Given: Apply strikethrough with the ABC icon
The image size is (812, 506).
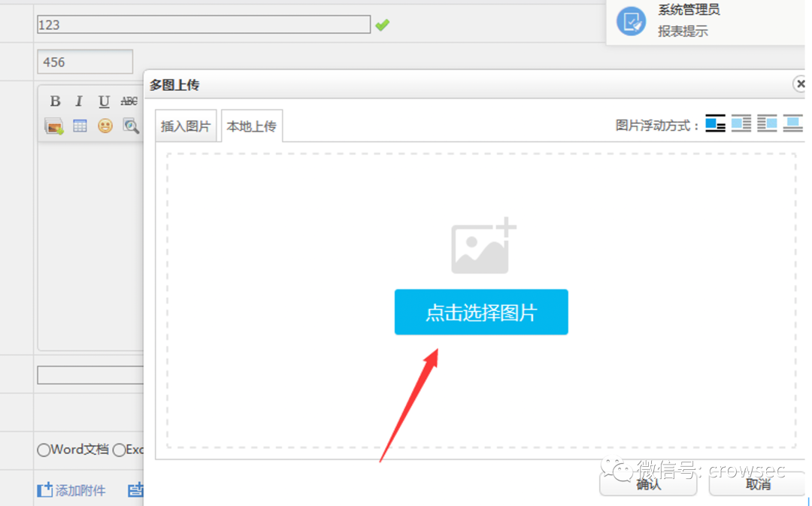Looking at the screenshot, I should click(x=129, y=101).
